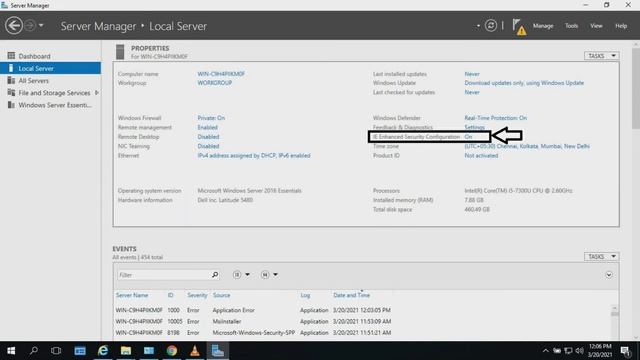
Task: Open the Help menu
Action: 621,26
